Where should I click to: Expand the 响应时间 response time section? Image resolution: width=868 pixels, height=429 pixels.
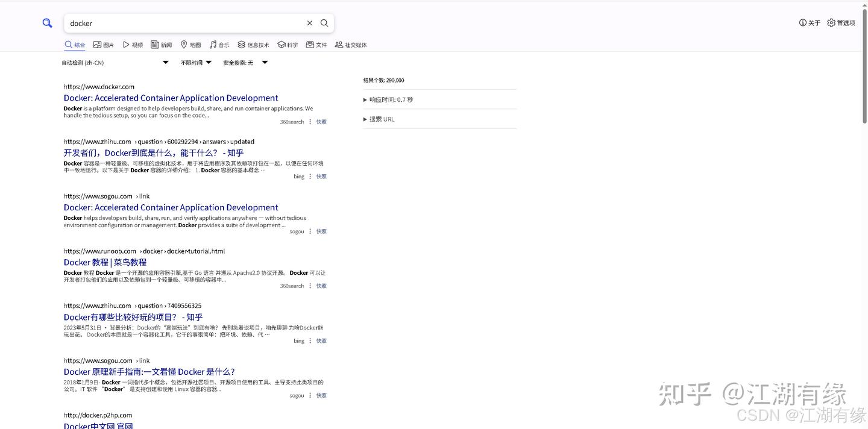coord(389,99)
